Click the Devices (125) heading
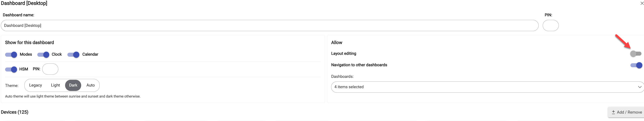Image resolution: width=644 pixels, height=121 pixels. [14, 112]
